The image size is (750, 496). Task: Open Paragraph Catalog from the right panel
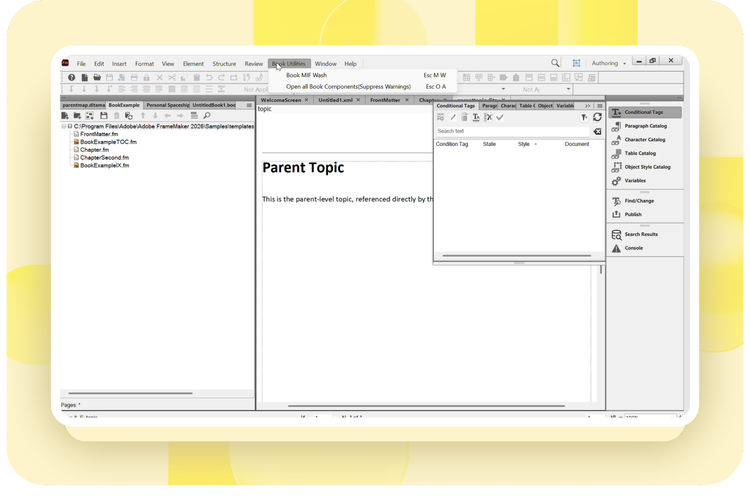coord(645,126)
